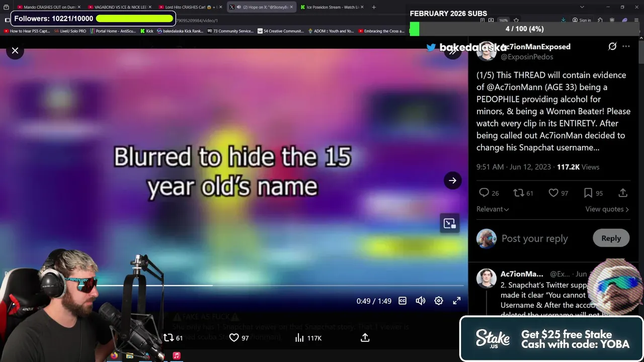Close the video viewer with the X

coord(15,50)
